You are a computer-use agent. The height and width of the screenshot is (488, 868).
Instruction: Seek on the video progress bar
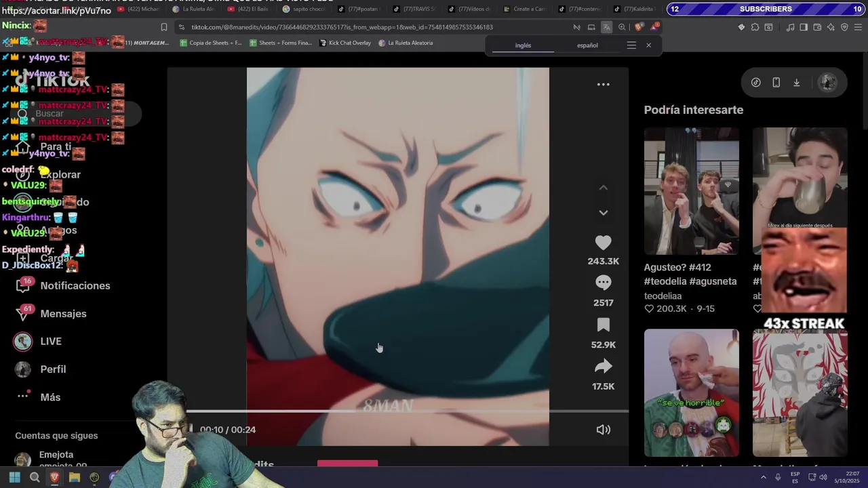click(408, 411)
